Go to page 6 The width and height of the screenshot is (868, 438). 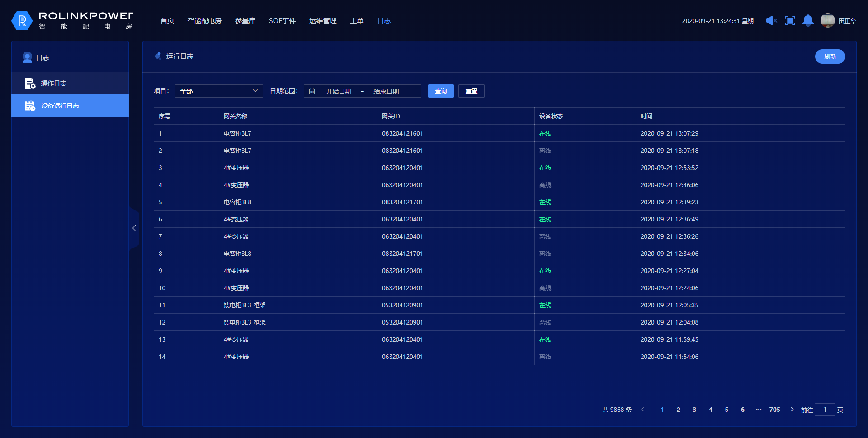click(x=743, y=410)
